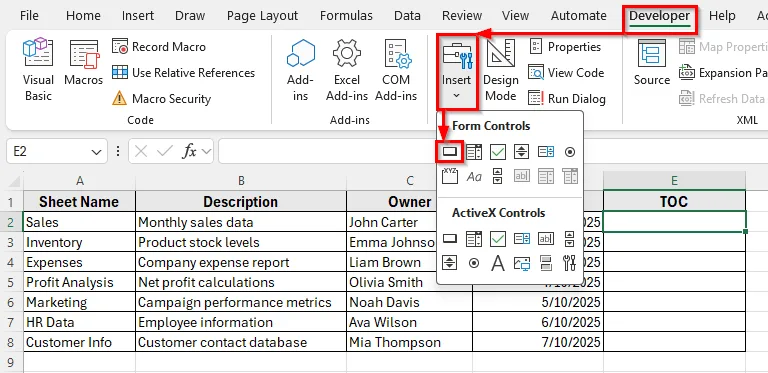This screenshot has height=373, width=768.
Task: Open ActiveX More Controls
Action: [x=570, y=263]
